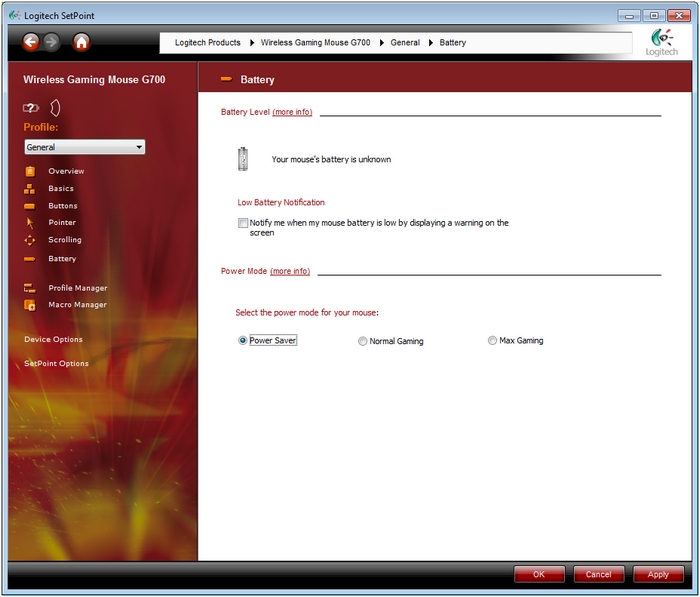Click 'Select the power mode for your mouse:' text

pos(307,313)
